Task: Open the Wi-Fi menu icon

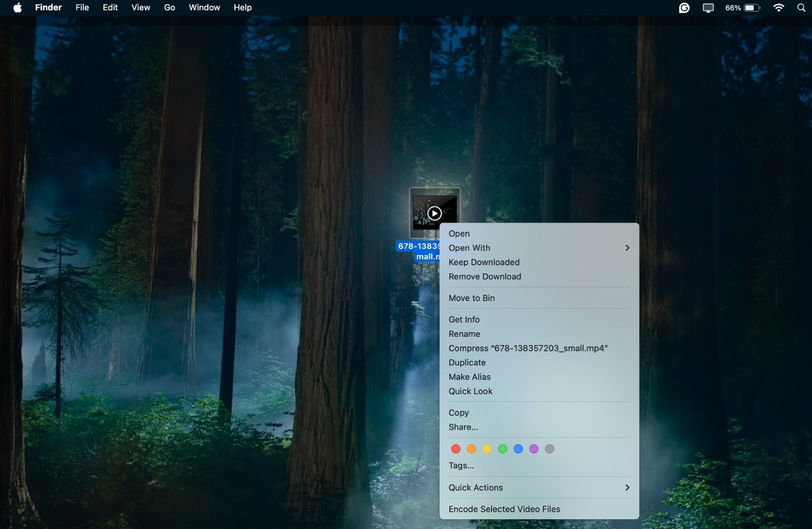Action: pyautogui.click(x=778, y=8)
